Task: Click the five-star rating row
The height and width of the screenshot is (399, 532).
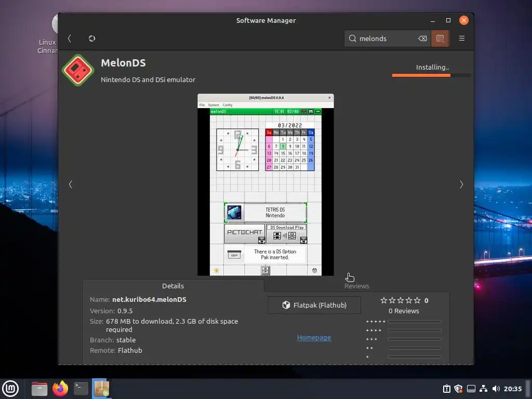Action: [x=404, y=321]
